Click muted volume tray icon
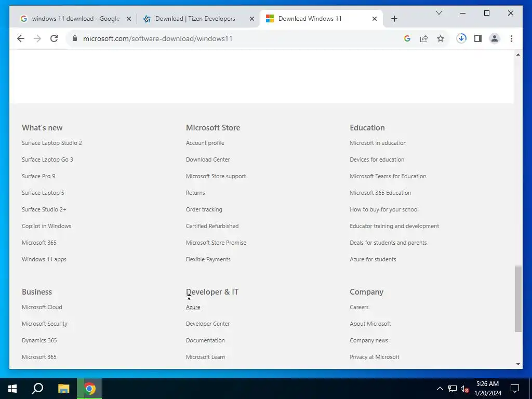 pos(465,389)
